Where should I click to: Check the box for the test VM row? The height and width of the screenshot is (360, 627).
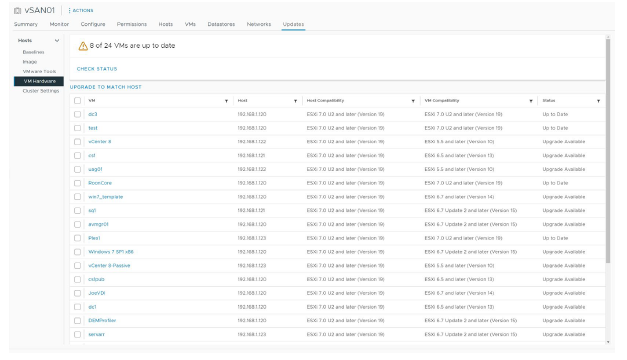point(78,128)
